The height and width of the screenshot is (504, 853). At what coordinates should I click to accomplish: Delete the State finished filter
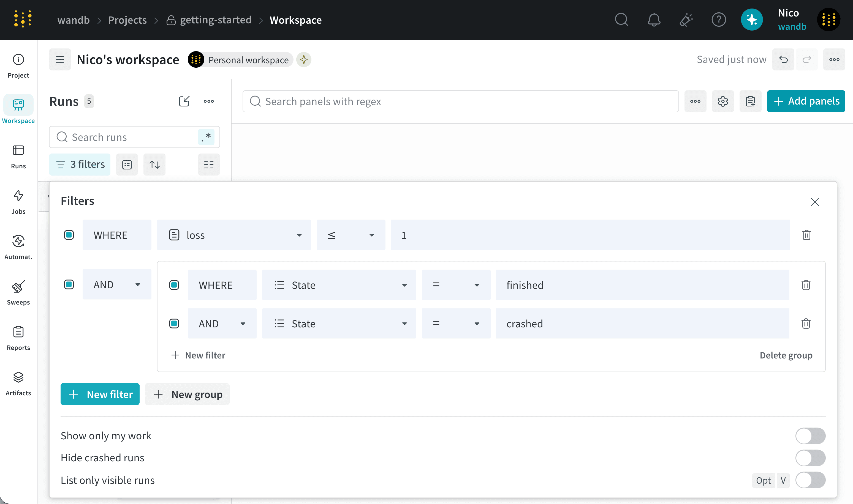(806, 285)
